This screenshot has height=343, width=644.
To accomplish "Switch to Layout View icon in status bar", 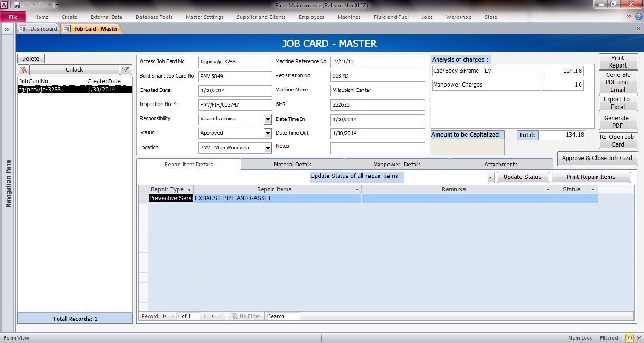I will pyautogui.click(x=638, y=338).
